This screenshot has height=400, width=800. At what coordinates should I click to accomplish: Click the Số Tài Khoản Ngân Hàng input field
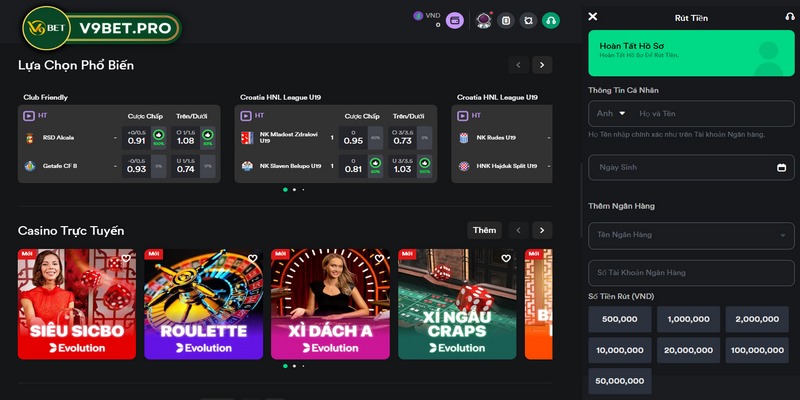(691, 272)
